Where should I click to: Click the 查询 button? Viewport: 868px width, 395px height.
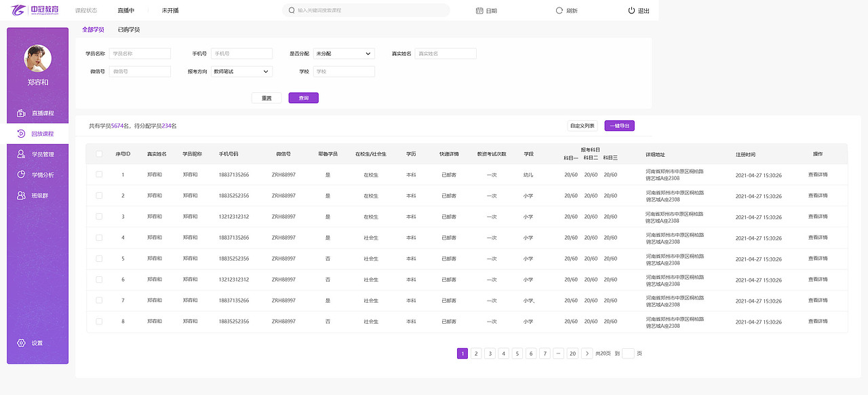[303, 98]
